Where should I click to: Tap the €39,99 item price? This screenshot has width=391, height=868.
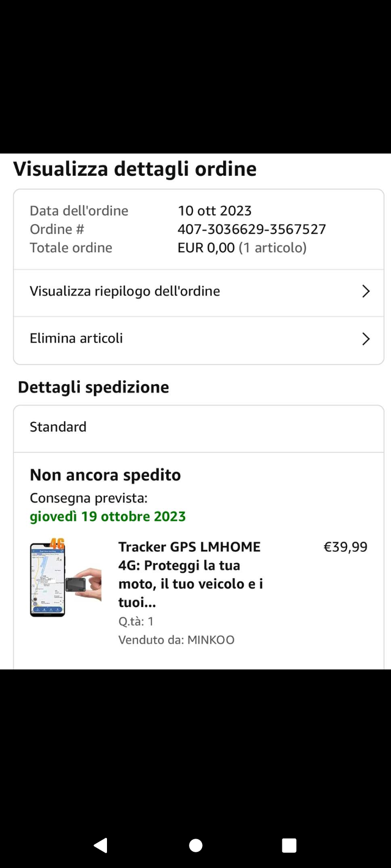(345, 547)
